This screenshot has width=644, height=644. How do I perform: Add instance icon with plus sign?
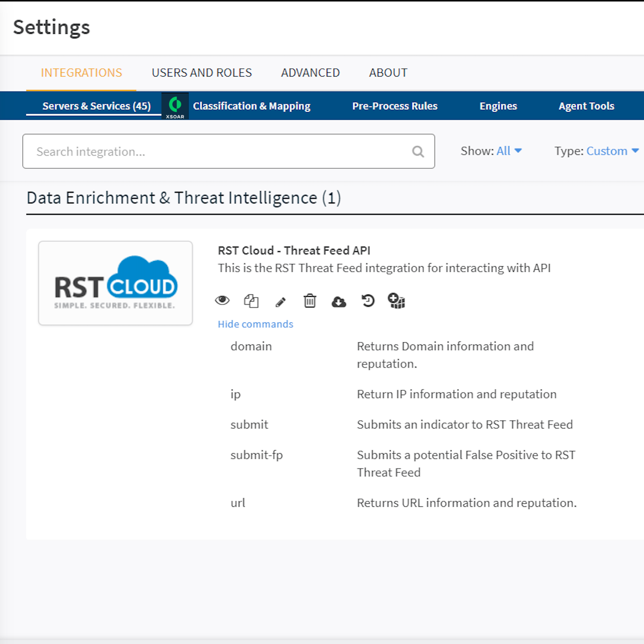396,301
